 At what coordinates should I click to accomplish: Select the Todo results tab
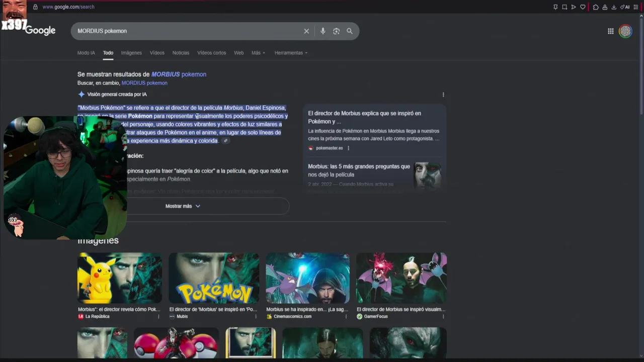108,53
